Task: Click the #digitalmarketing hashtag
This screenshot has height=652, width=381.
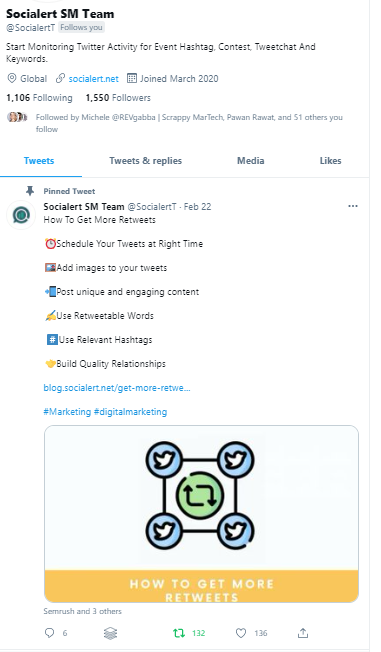Action: [x=131, y=412]
